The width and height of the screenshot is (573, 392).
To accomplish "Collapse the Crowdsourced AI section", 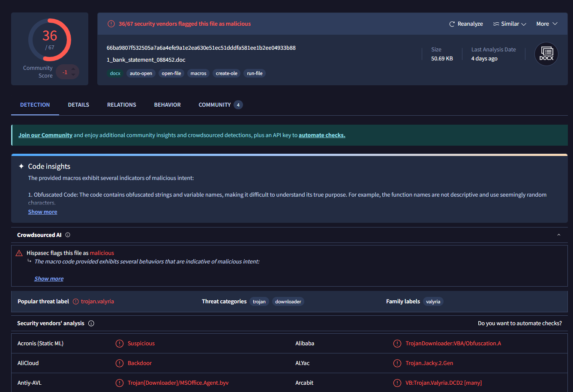I will tap(558, 235).
